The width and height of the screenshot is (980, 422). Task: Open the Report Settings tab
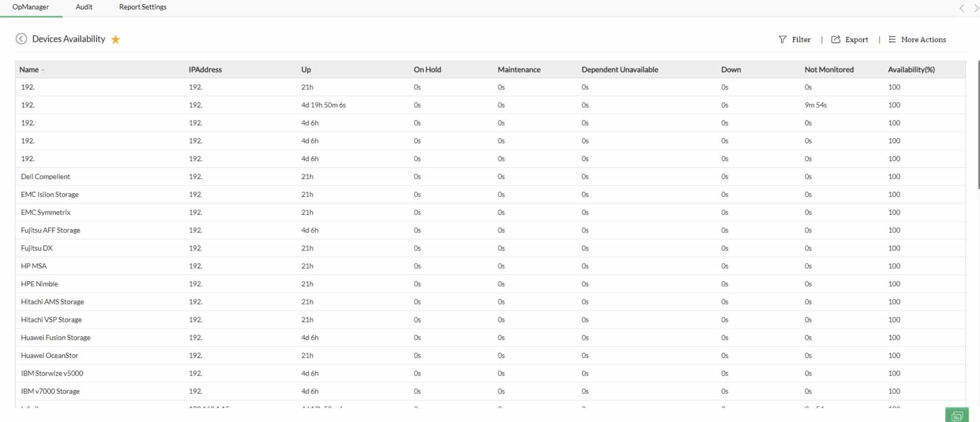point(143,7)
